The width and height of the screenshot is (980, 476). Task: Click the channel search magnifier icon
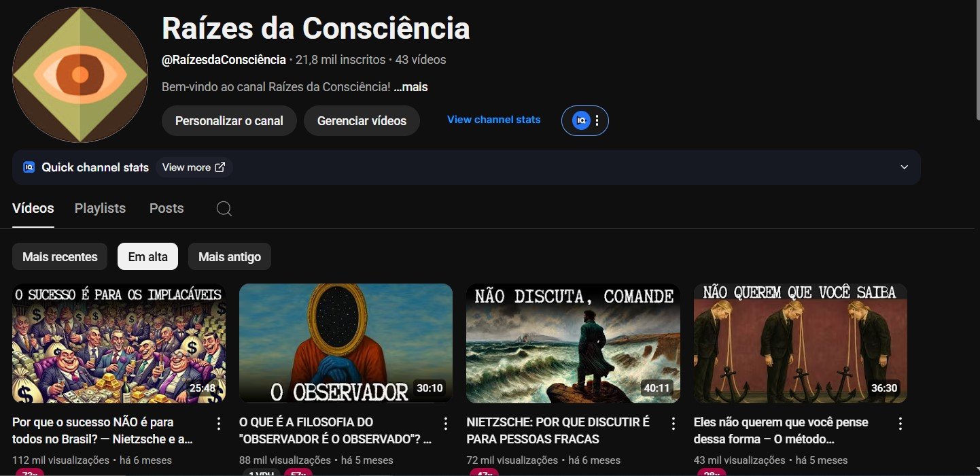coord(224,208)
